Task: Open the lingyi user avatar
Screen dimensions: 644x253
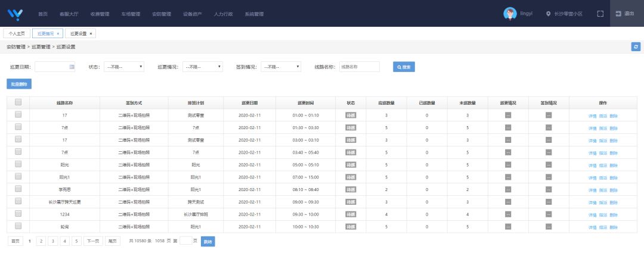Action: pos(510,14)
